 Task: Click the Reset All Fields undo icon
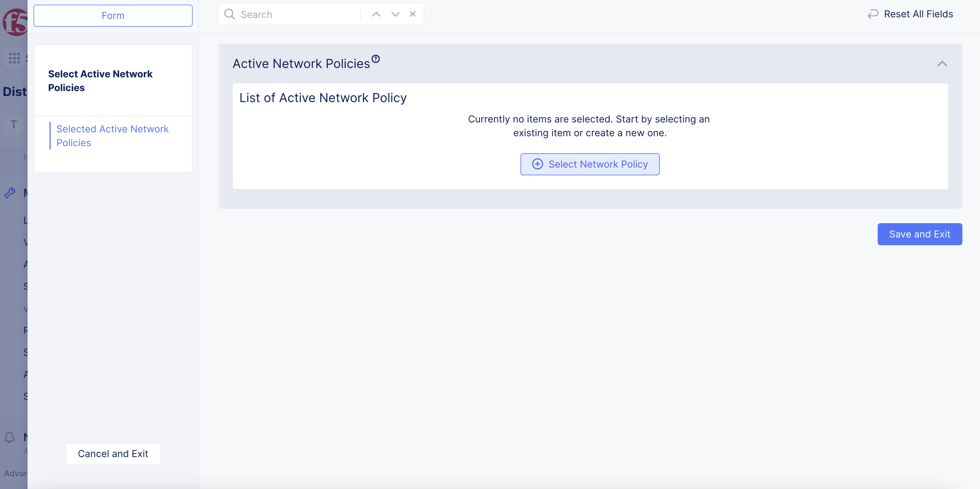873,14
